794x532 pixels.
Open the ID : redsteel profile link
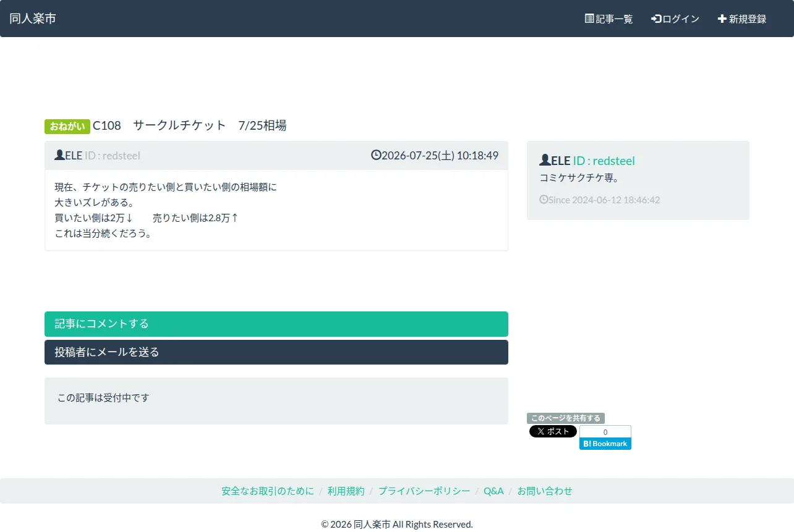tap(604, 161)
